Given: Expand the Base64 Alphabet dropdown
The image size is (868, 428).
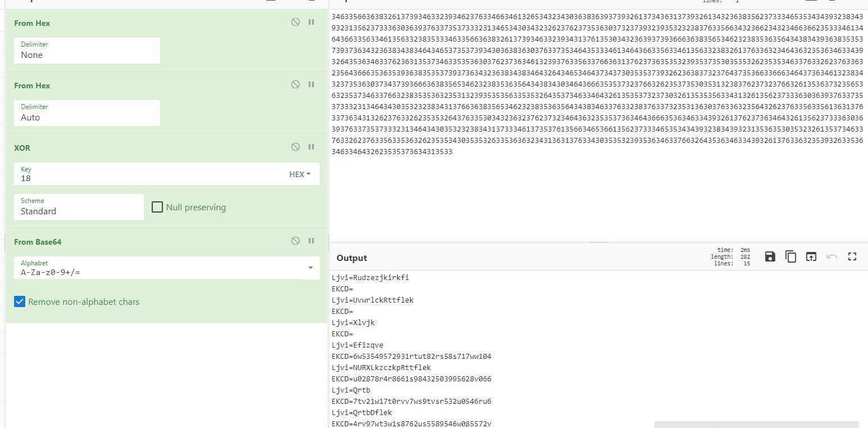Looking at the screenshot, I should coord(310,268).
